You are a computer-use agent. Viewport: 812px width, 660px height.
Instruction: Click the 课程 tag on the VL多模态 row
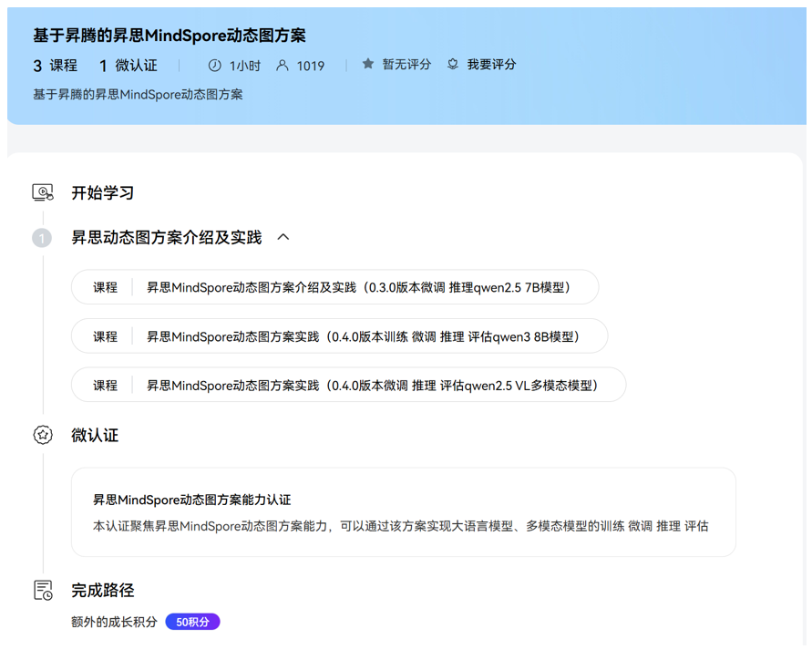tap(105, 385)
